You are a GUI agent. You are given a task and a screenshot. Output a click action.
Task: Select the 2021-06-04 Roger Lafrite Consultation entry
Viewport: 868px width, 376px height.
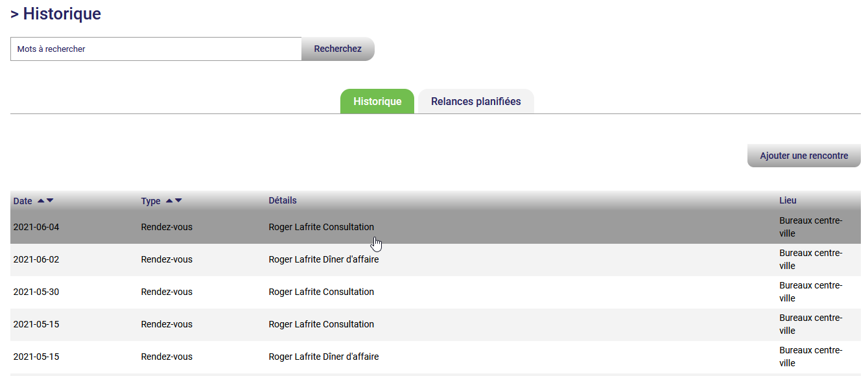click(321, 228)
